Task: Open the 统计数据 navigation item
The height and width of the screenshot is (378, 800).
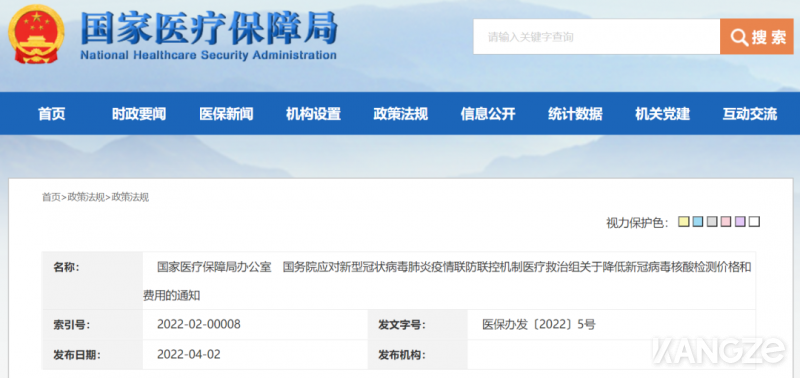Action: (x=575, y=114)
